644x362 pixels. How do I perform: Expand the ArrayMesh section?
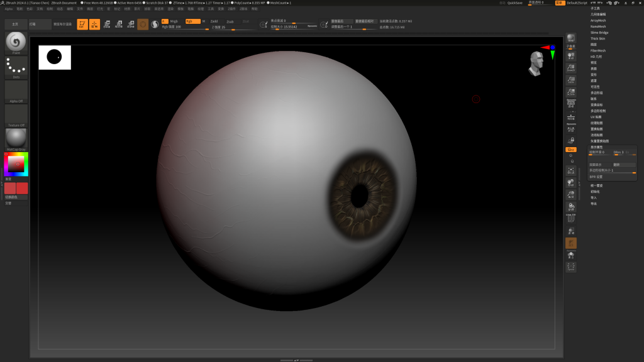[x=598, y=21]
